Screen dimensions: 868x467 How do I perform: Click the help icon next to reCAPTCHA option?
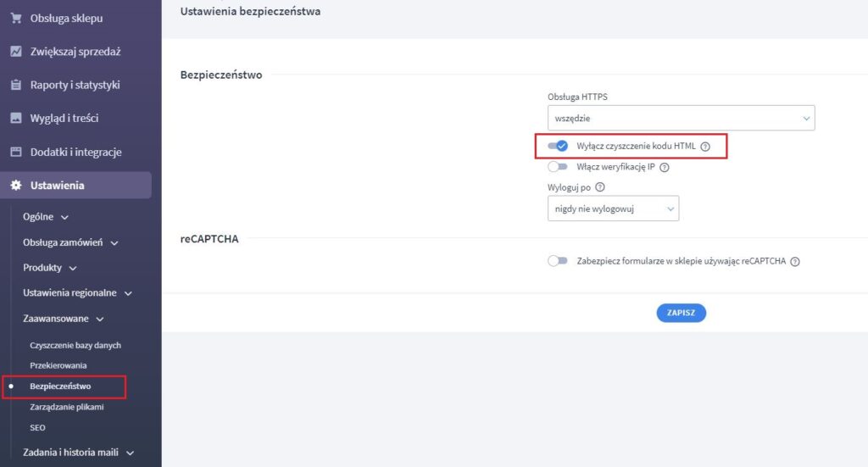[795, 262]
